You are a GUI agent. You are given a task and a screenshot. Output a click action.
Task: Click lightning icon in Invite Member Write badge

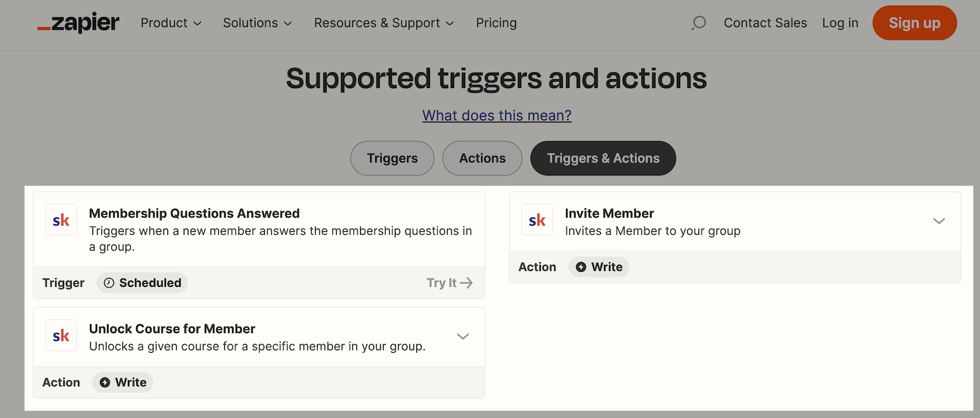pos(581,267)
